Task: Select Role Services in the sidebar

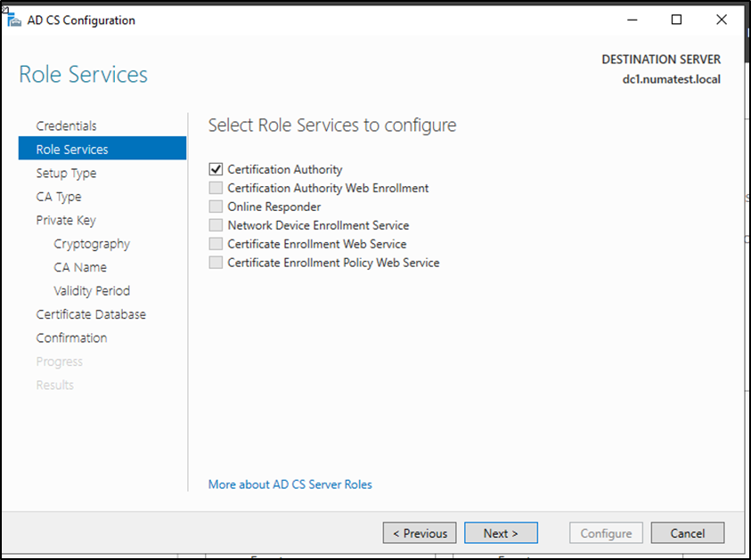Action: pyautogui.click(x=72, y=150)
